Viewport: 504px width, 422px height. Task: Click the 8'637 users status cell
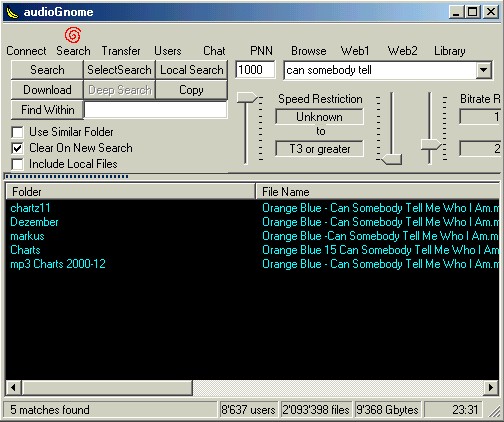tap(249, 410)
